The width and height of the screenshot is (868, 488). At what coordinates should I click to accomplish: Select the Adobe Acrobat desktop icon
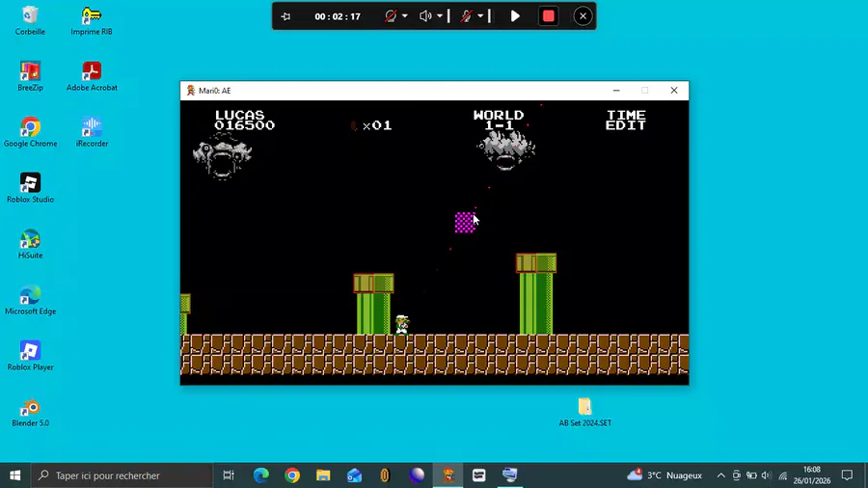pyautogui.click(x=92, y=77)
